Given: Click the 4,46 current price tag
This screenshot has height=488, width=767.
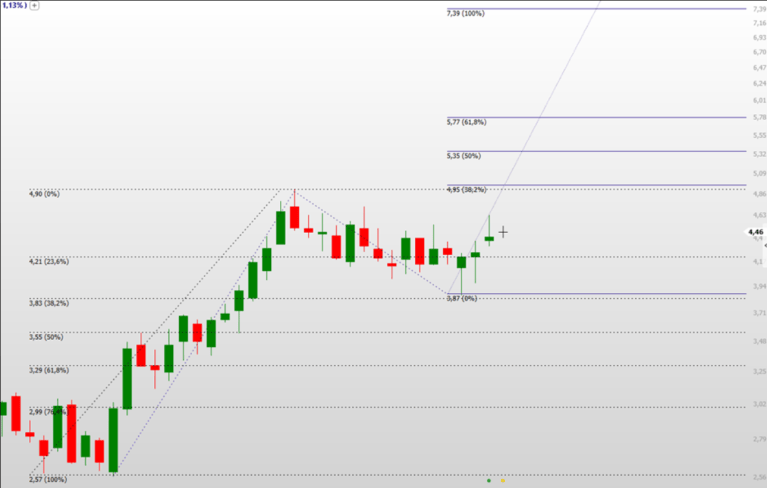Looking at the screenshot, I should (x=755, y=232).
